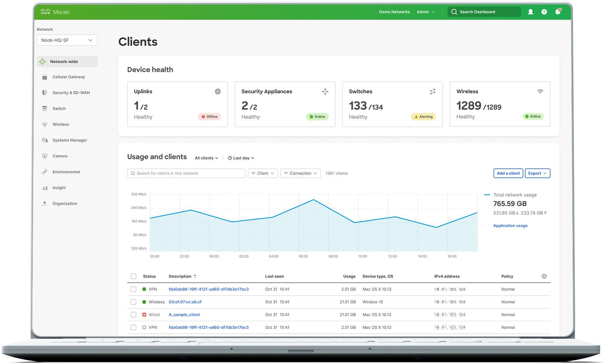Open the Application usage link
Viewport: 603px width, 364px height.
click(x=510, y=226)
